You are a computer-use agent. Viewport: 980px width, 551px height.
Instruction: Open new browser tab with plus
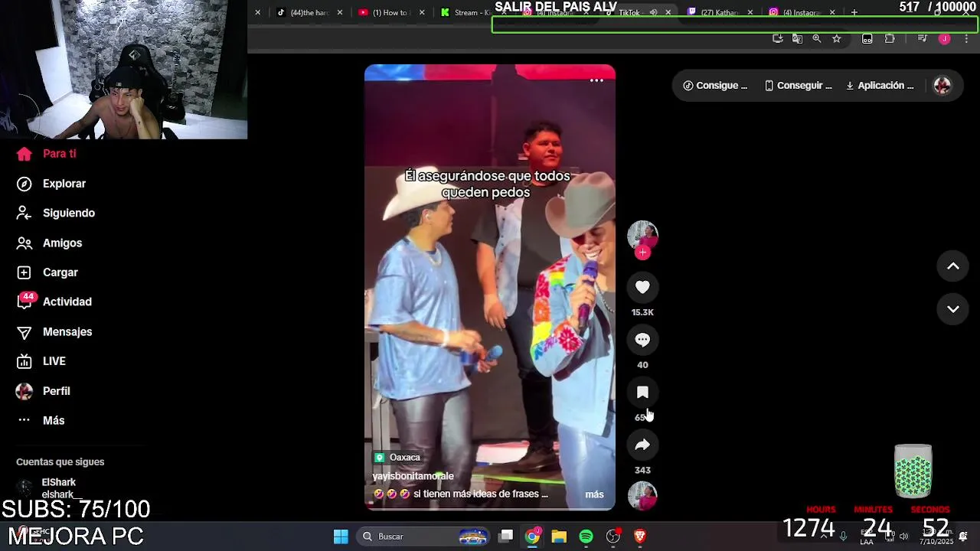854,12
